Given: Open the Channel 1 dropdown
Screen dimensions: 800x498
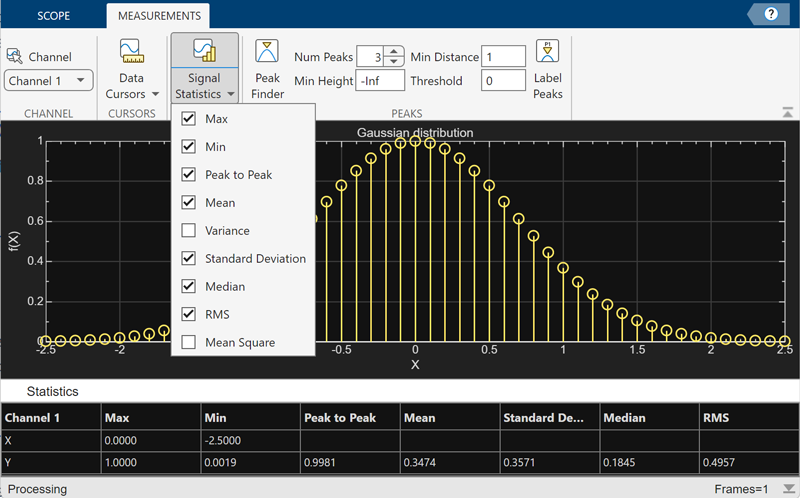Looking at the screenshot, I should 49,80.
